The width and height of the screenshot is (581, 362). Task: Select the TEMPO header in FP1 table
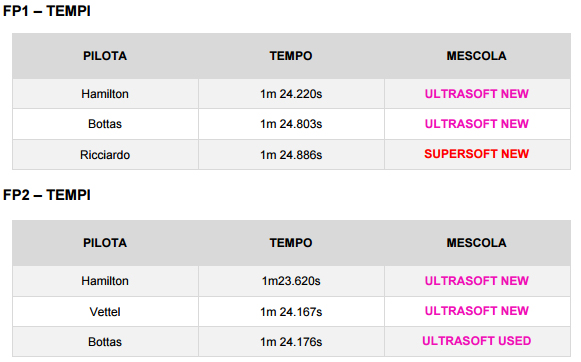(x=291, y=56)
